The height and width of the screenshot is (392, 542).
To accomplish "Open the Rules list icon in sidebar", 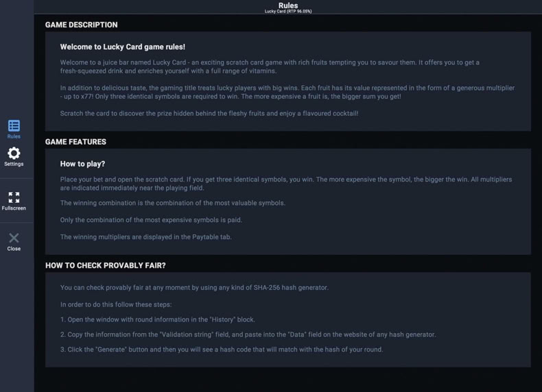I will (14, 125).
